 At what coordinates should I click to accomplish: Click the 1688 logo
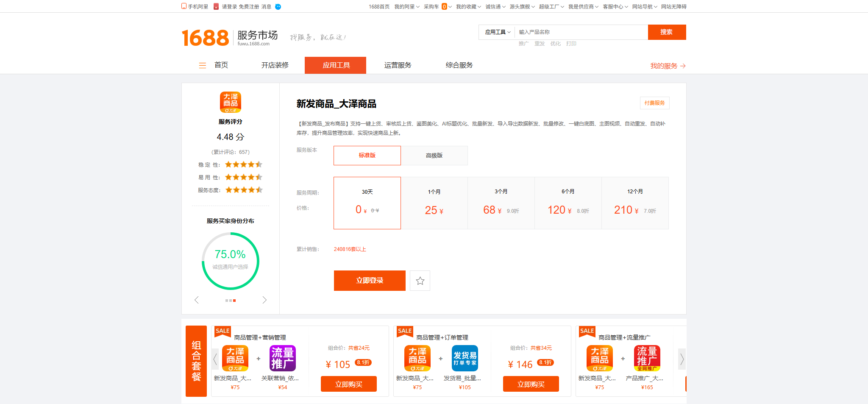point(205,38)
